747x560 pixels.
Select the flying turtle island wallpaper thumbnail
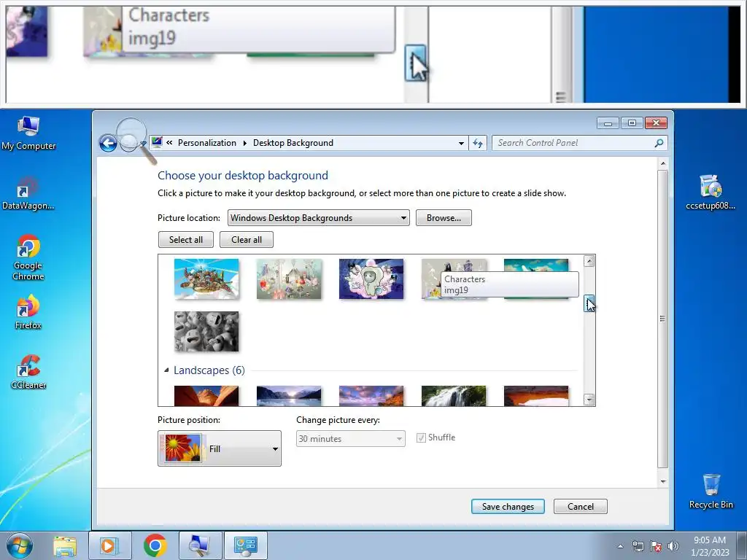coord(206,279)
